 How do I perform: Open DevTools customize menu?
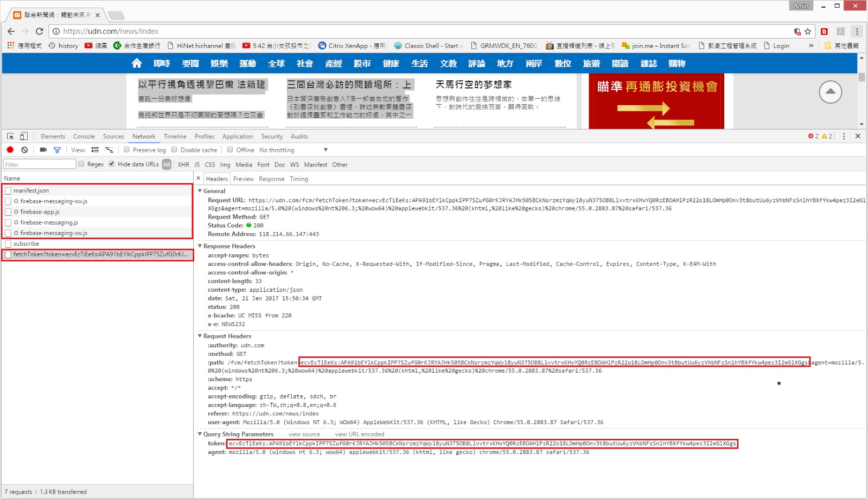[x=844, y=136]
